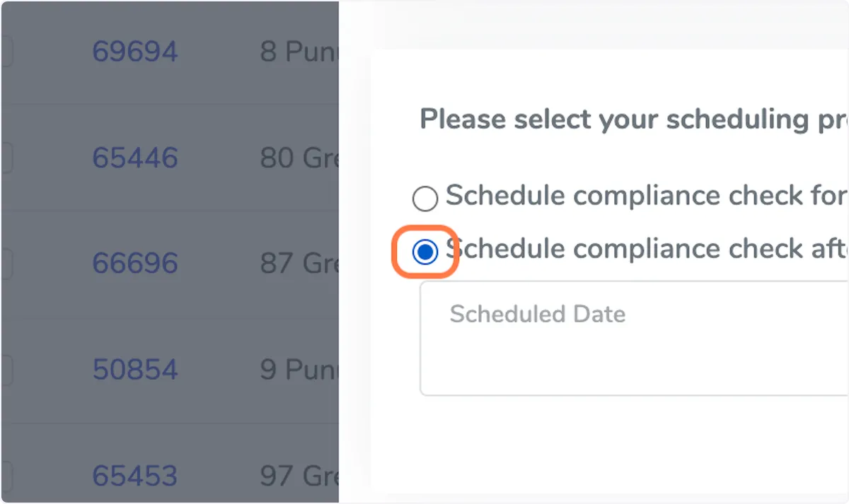Tick the checkbox for row 65453
The height and width of the screenshot is (504, 849).
click(x=6, y=475)
